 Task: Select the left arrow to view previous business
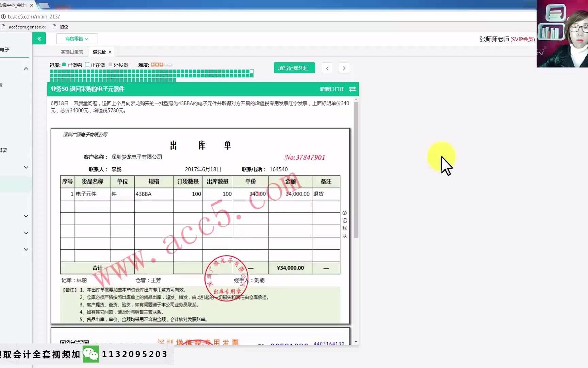tap(327, 68)
